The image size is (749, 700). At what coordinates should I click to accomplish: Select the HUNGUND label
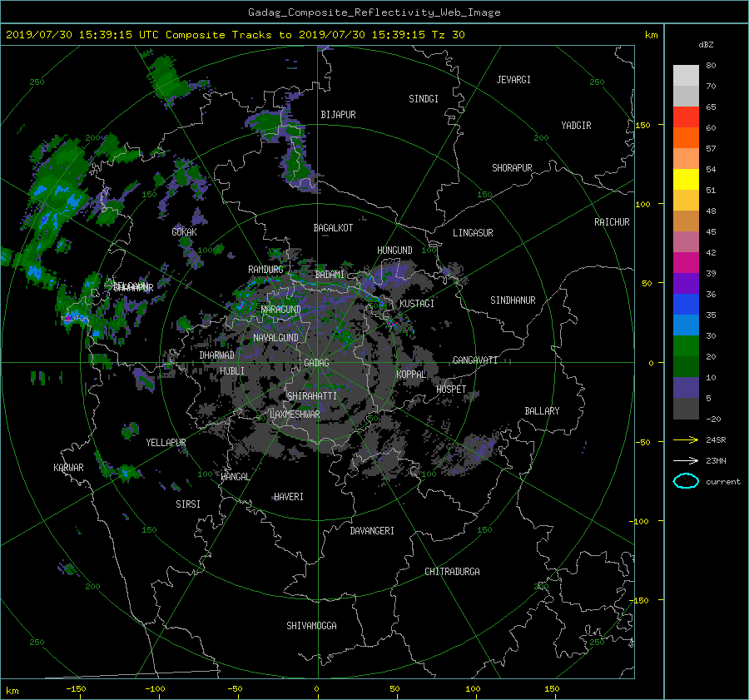click(394, 251)
